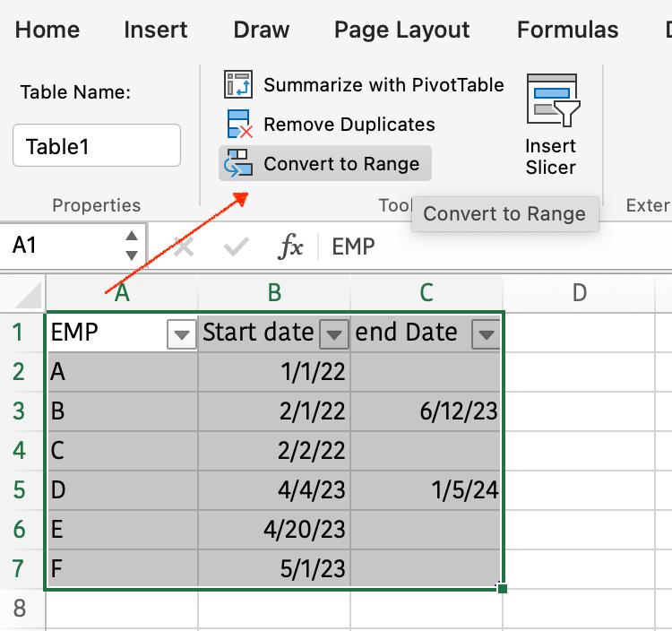Click the Convert to Range icon
The width and height of the screenshot is (672, 631).
click(237, 163)
